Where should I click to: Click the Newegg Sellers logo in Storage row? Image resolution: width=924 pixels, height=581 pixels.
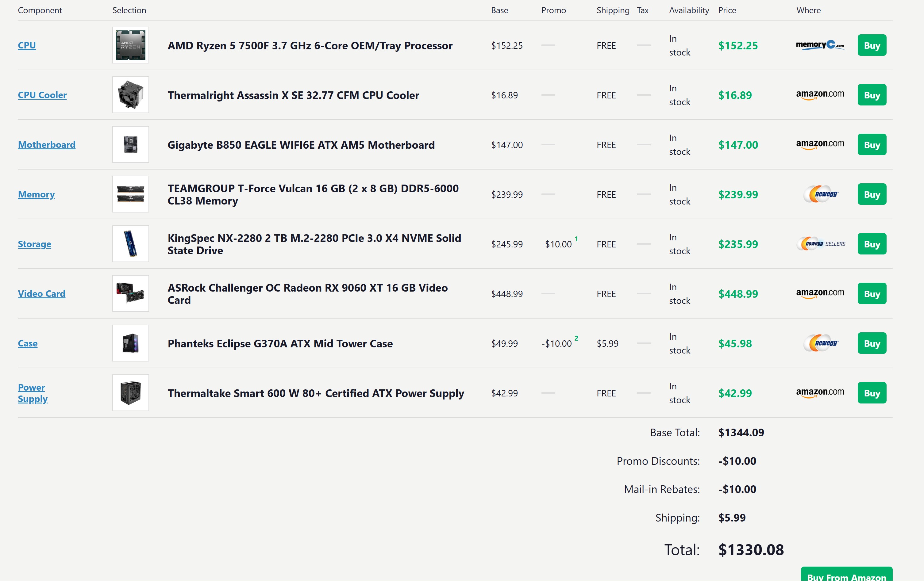pos(821,244)
